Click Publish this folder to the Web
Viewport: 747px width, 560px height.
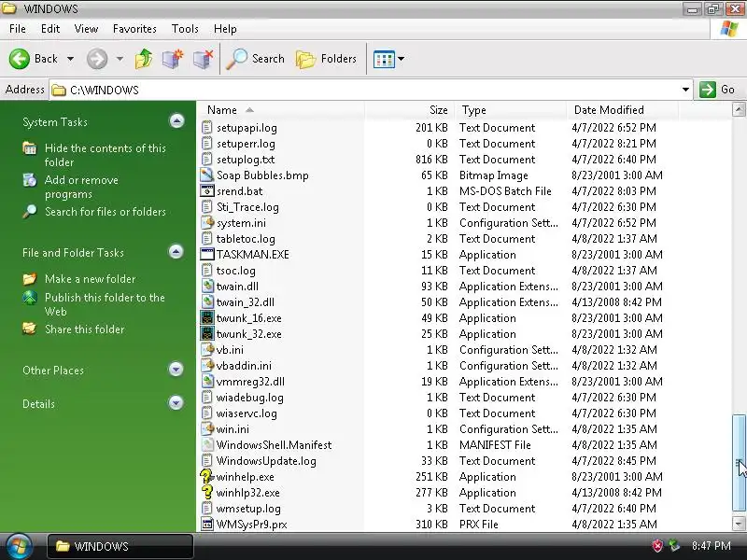105,305
